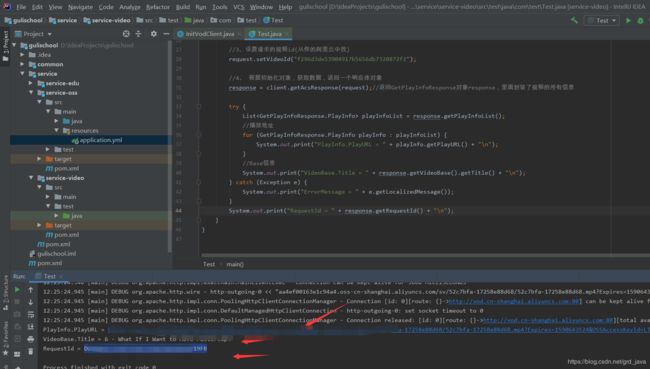The width and height of the screenshot is (650, 369).
Task: Click line 44 in editor gutter
Action: pos(179,211)
